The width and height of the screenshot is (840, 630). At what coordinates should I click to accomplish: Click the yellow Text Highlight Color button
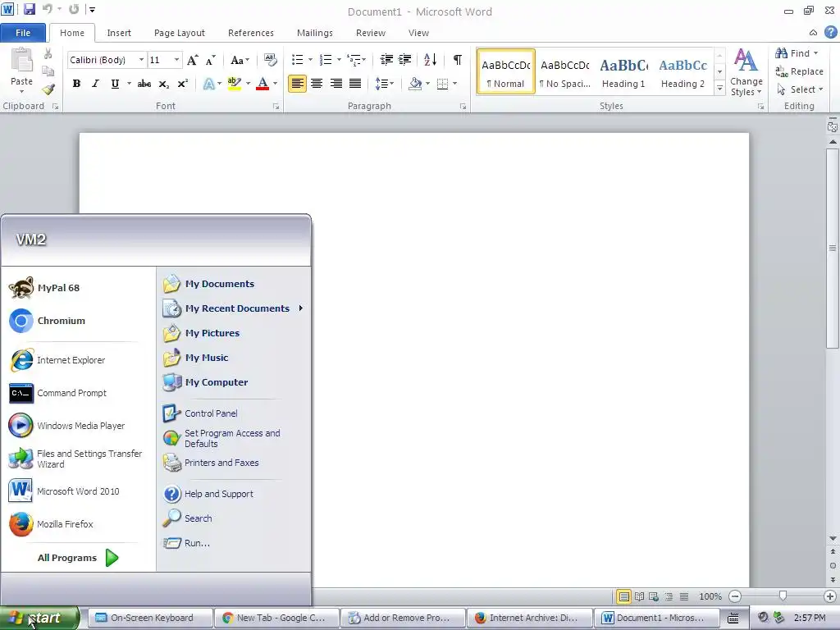(234, 84)
